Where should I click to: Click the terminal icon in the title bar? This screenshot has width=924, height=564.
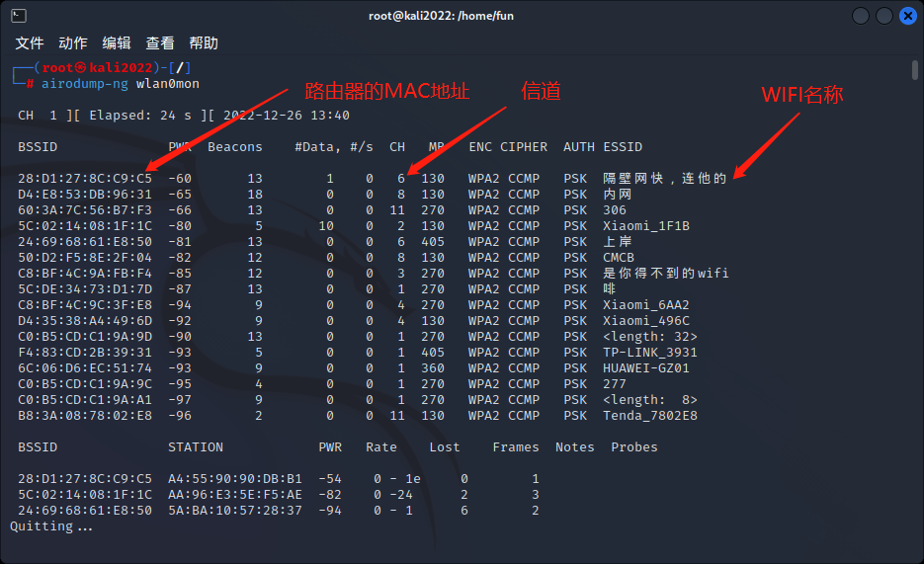tap(18, 15)
